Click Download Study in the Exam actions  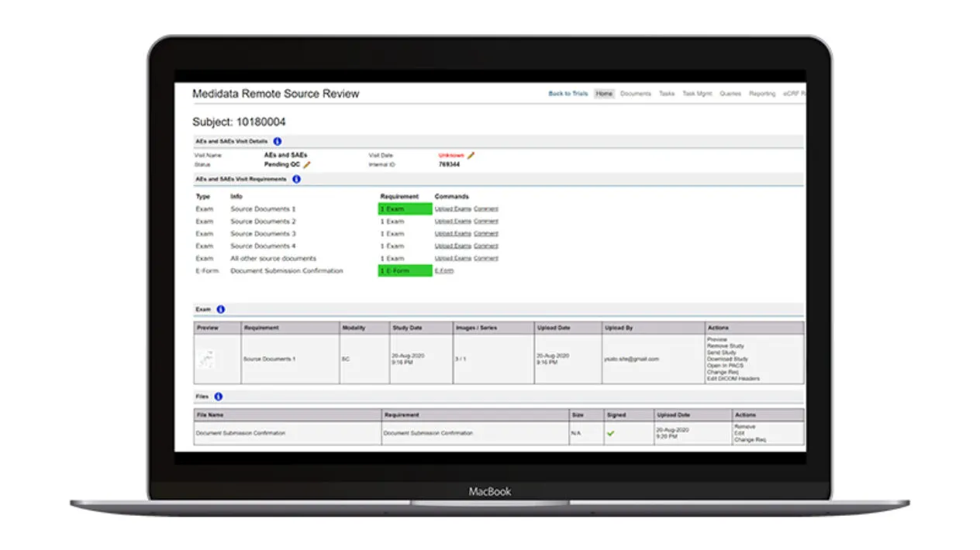(726, 359)
